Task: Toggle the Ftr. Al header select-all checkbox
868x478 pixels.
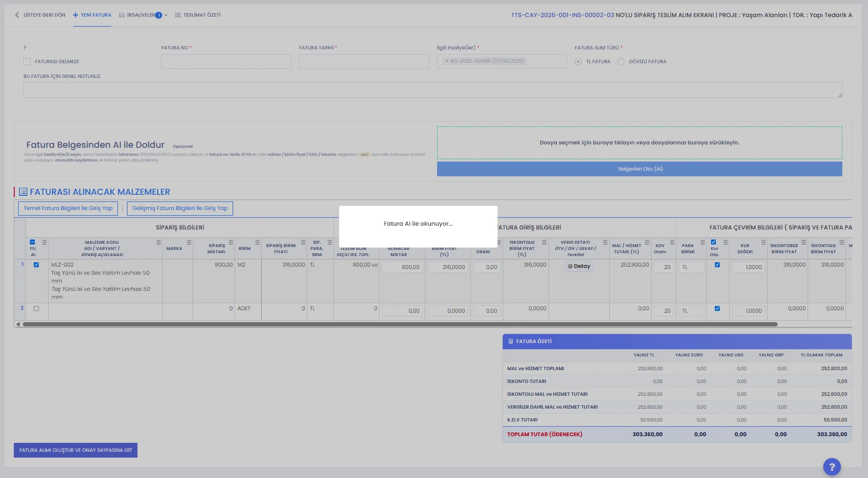Action: click(x=32, y=242)
